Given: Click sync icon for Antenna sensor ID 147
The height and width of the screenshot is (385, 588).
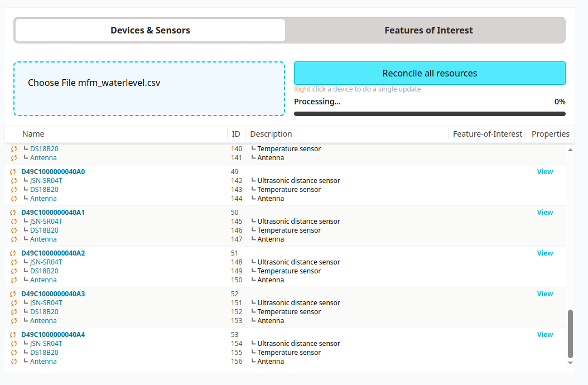Looking at the screenshot, I should pyautogui.click(x=13, y=239).
